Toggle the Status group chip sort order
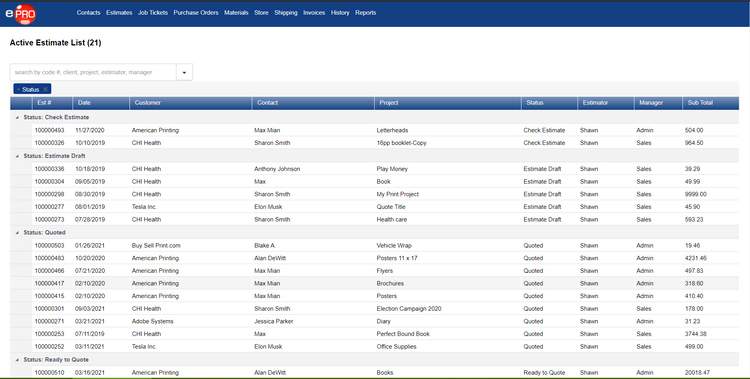 pos(30,89)
